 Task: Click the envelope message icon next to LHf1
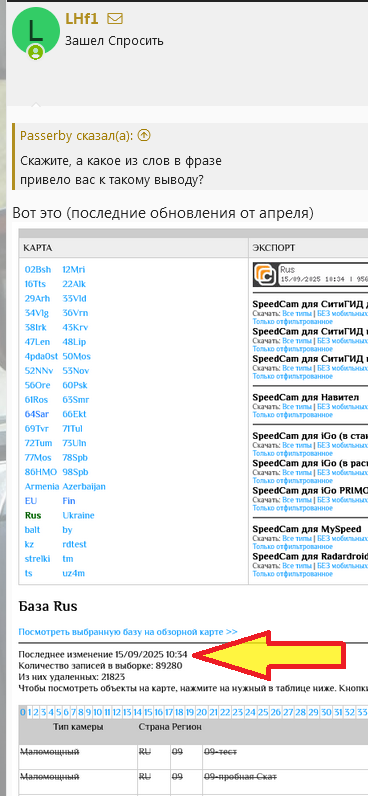click(115, 19)
